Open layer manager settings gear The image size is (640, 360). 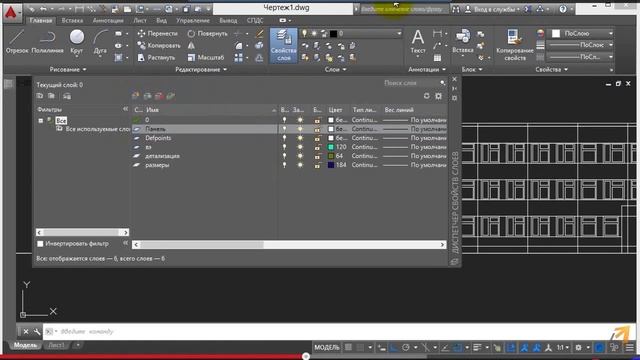tap(438, 96)
